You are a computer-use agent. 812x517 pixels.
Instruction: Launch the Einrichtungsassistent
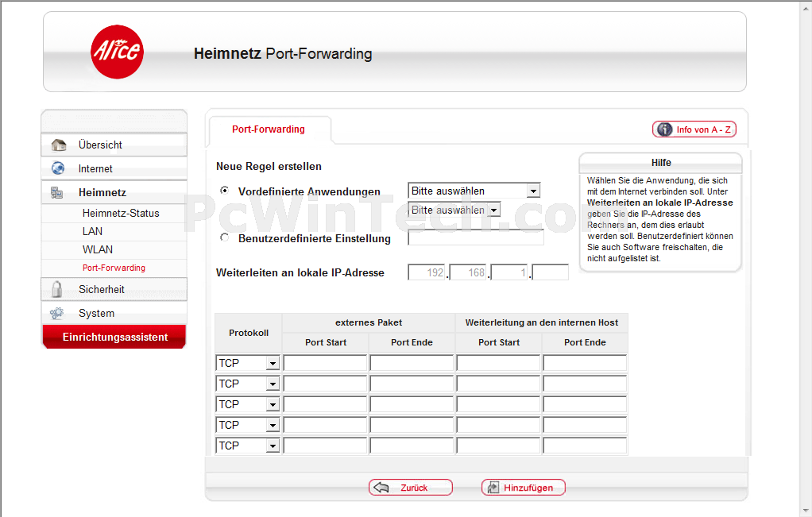click(114, 338)
